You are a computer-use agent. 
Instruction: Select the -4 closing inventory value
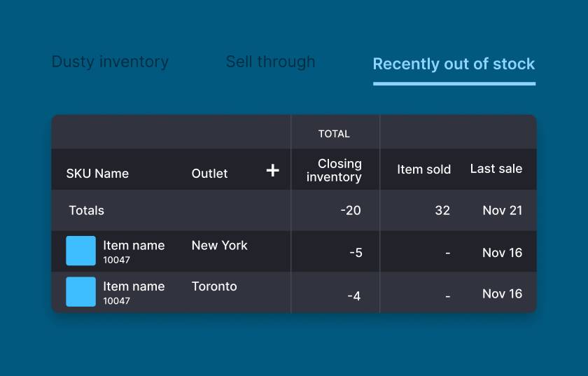354,296
